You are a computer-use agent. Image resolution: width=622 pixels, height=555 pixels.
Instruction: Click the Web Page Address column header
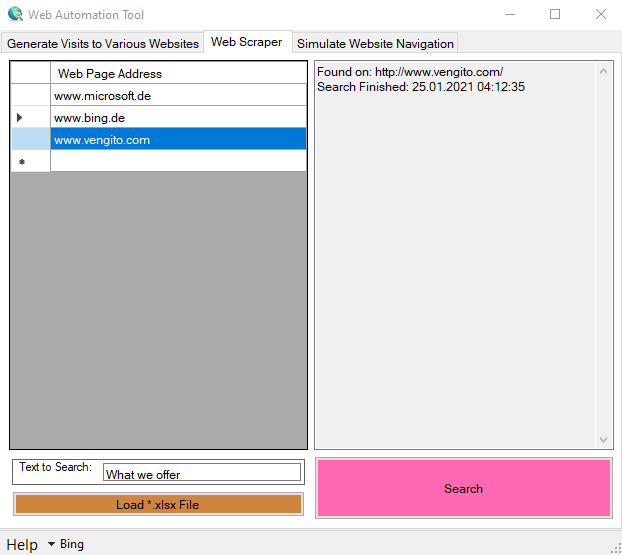click(x=178, y=73)
